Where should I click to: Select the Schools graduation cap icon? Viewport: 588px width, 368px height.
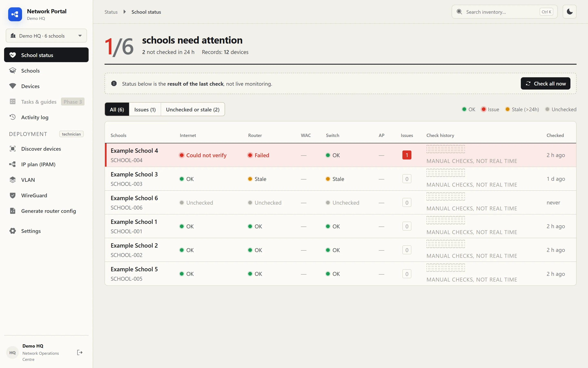coord(13,71)
